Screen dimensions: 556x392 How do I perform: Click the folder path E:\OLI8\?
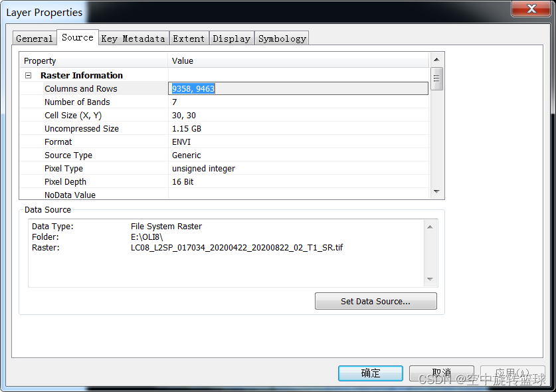[x=147, y=237]
